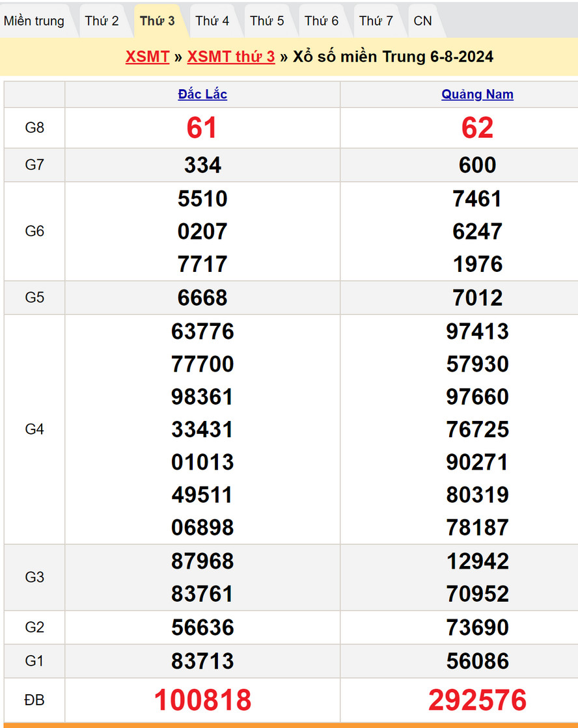Click the XSMT breadcrumb link
The width and height of the screenshot is (578, 728).
coord(148,57)
